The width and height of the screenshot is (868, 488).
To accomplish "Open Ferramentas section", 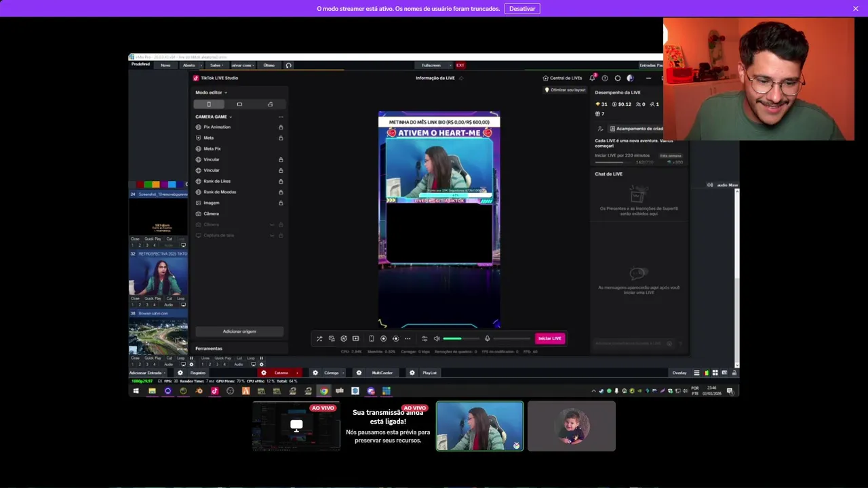I will click(x=209, y=348).
